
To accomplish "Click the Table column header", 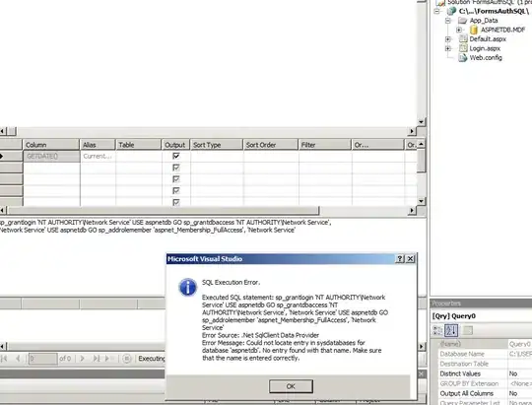I will [139, 145].
